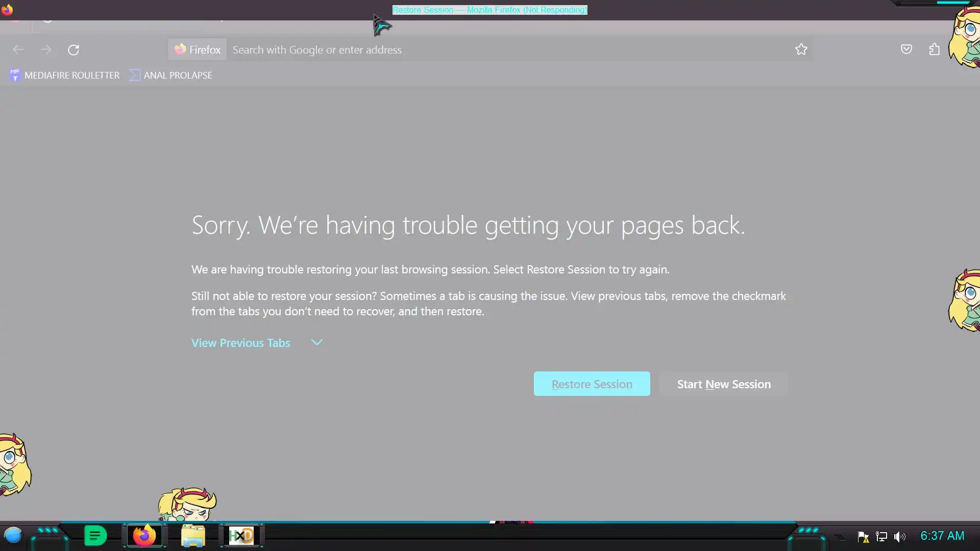The width and height of the screenshot is (980, 551).
Task: Open the Extensions puzzle icon
Action: [934, 49]
